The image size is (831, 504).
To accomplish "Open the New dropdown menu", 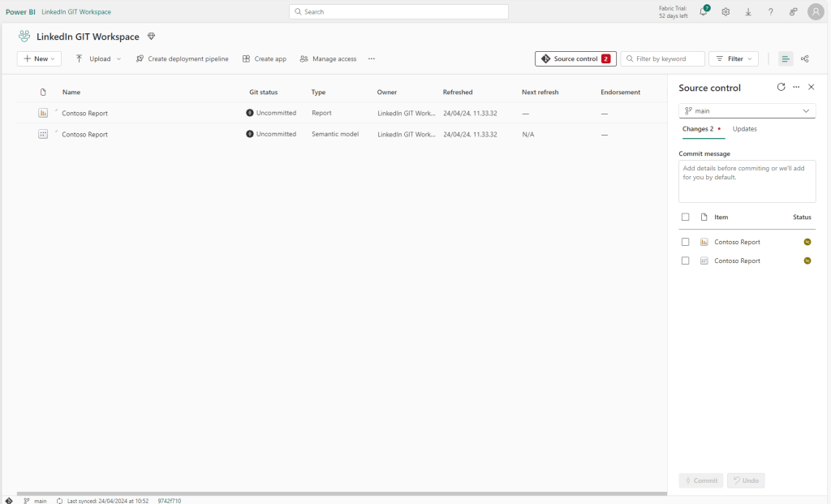I will click(39, 58).
